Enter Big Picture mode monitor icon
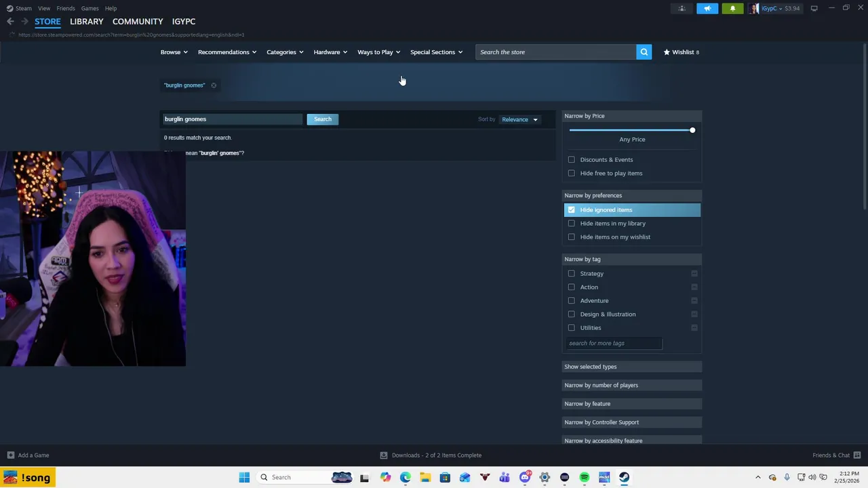 (x=814, y=8)
